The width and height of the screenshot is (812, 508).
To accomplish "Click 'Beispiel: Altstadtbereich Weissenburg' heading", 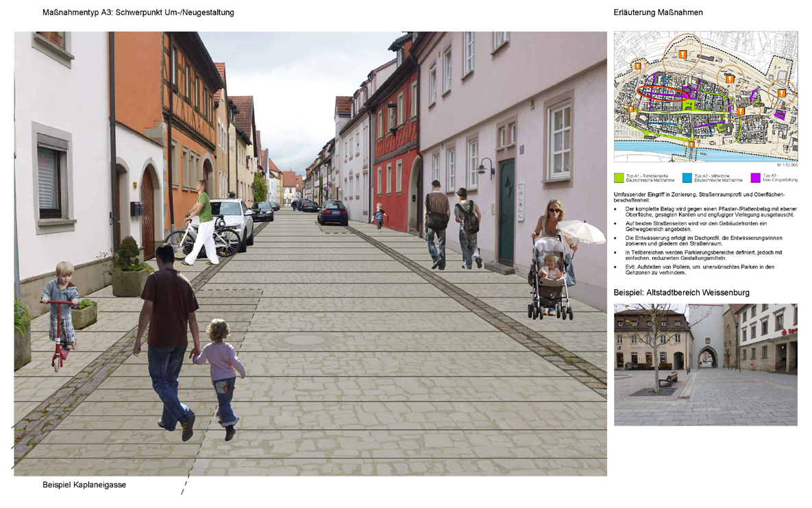I will point(681,293).
